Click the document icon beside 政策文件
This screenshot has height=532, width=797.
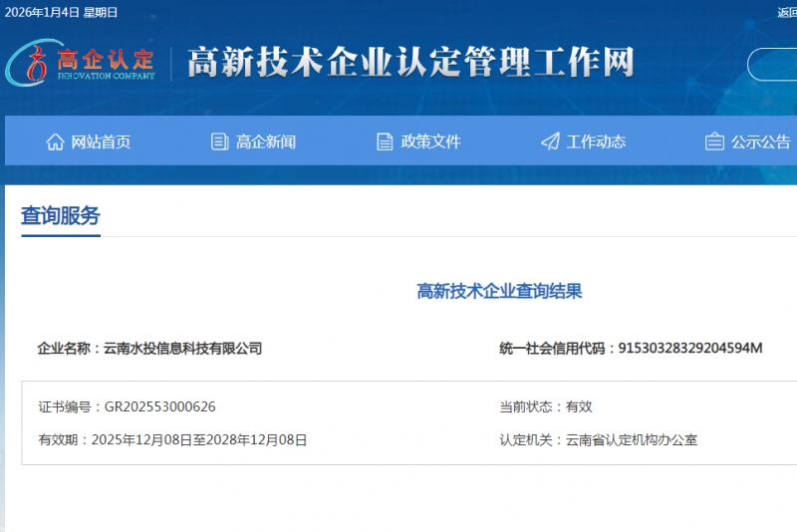click(385, 141)
